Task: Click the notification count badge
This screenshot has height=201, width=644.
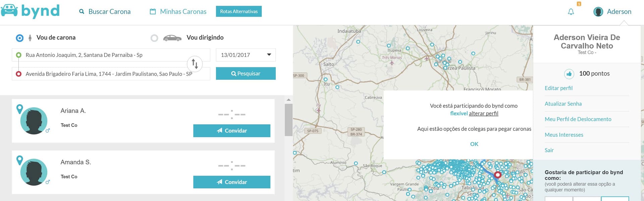Action: click(579, 4)
